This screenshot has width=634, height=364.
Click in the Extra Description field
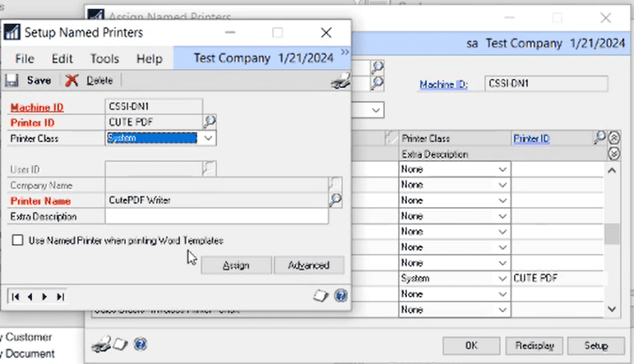coord(217,217)
